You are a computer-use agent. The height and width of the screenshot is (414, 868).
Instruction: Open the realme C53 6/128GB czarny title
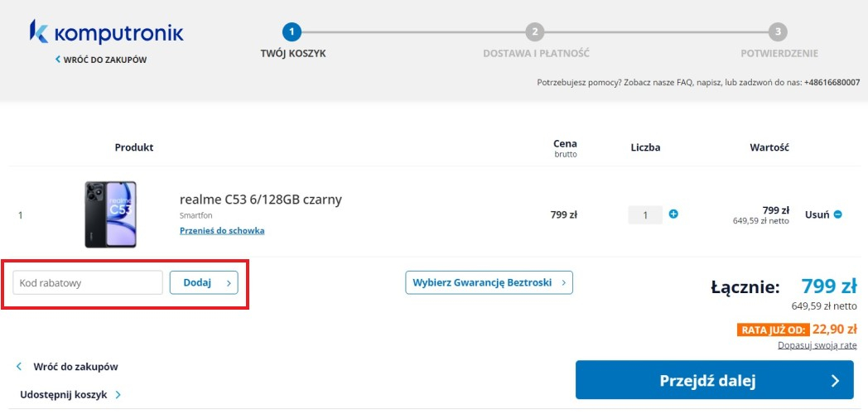(260, 200)
